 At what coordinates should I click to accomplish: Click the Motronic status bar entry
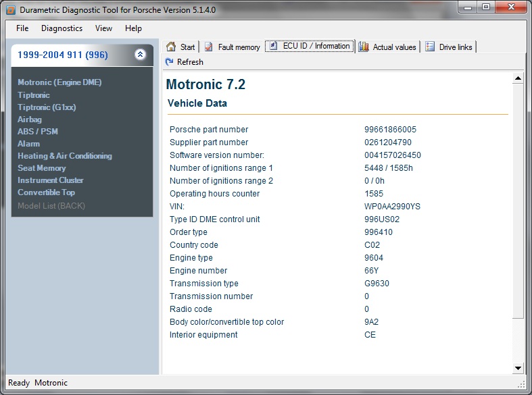[x=51, y=383]
